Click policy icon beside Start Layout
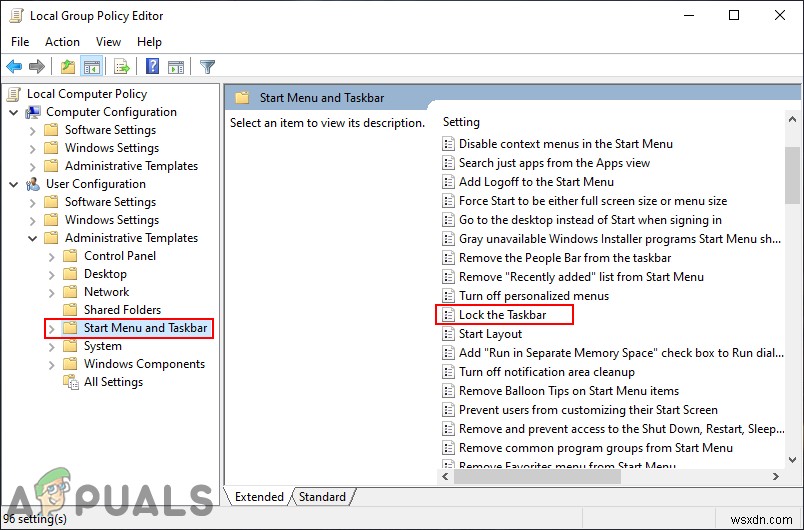This screenshot has height=530, width=804. (x=448, y=334)
